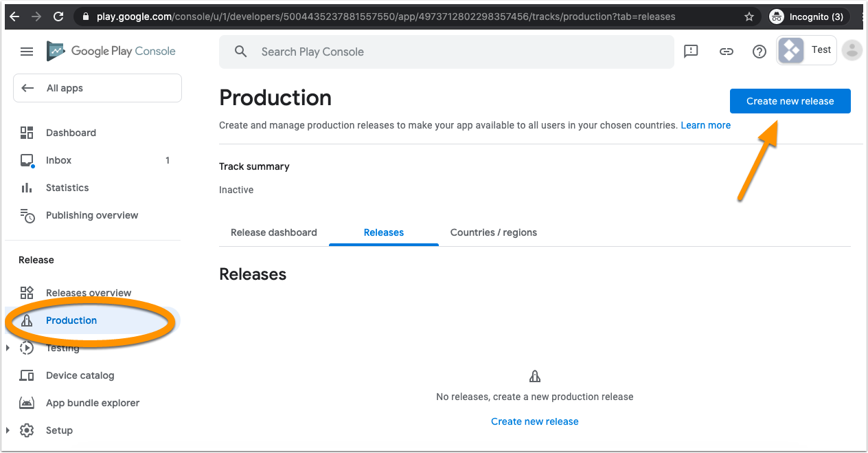Click the Releases overview icon
This screenshot has height=453, width=868.
[27, 293]
